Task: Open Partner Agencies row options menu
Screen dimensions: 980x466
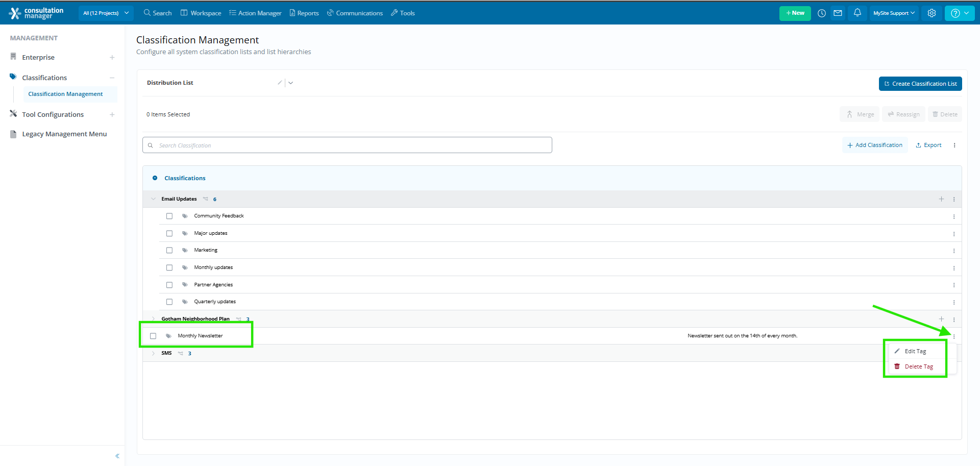Action: point(954,285)
